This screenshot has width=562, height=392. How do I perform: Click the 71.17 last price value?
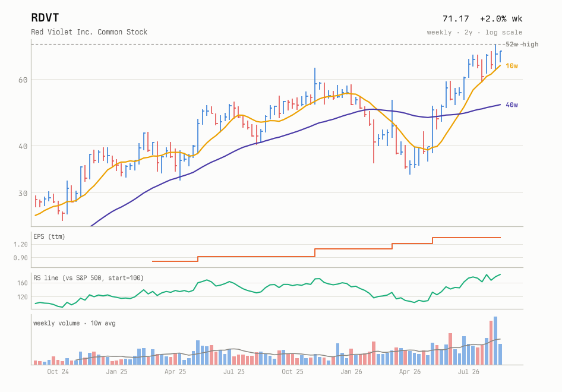[x=456, y=18]
